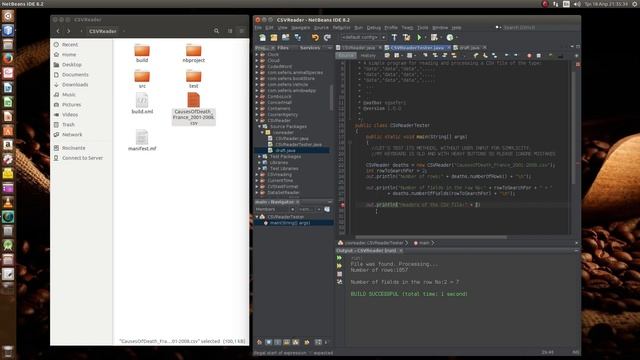Collapse the CSVReader project node
This screenshot has width=640, height=360.
(x=257, y=120)
